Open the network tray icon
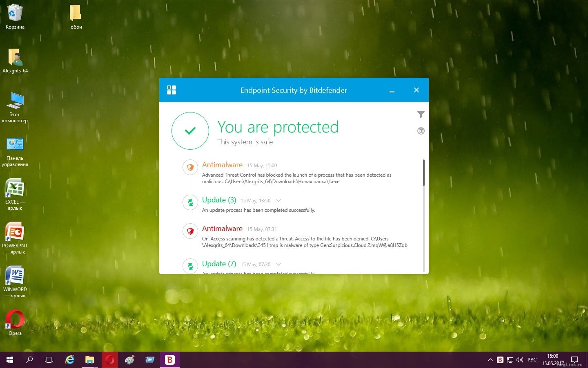This screenshot has height=368, width=588. click(x=510, y=360)
